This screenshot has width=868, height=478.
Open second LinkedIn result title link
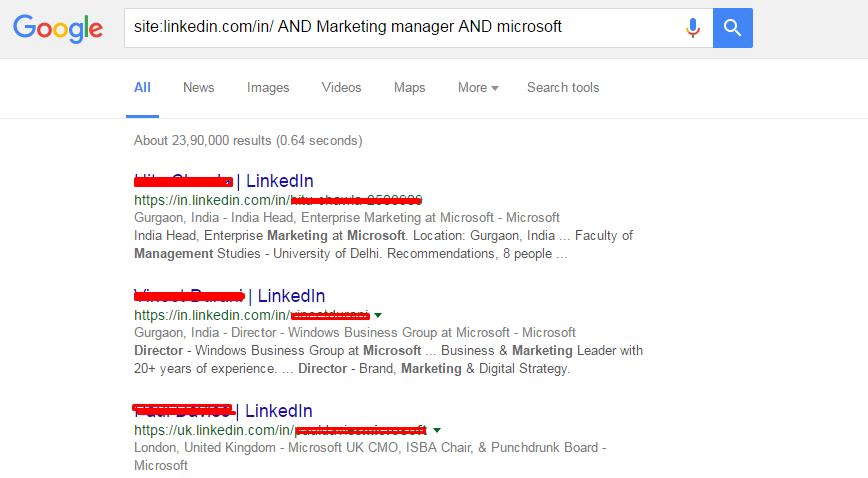229,296
